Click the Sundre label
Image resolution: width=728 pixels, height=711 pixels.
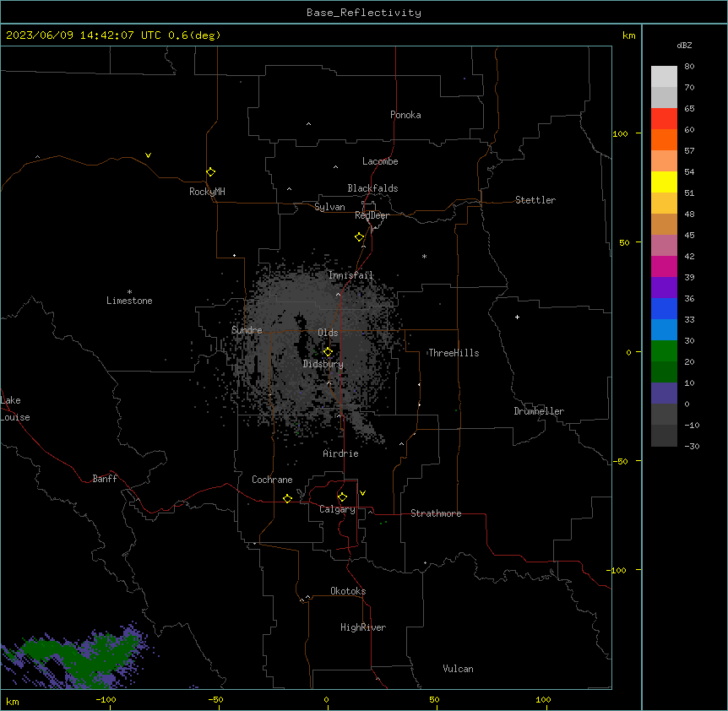point(247,330)
